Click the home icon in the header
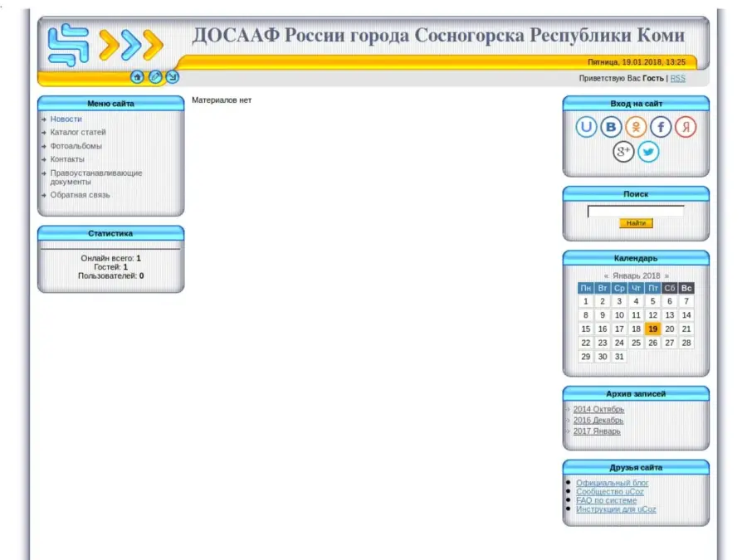 coord(137,77)
